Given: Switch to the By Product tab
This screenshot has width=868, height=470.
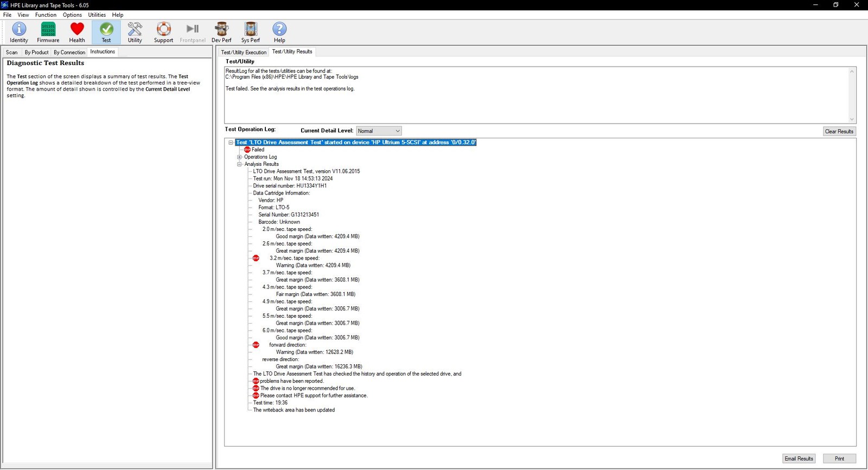Looking at the screenshot, I should (36, 52).
